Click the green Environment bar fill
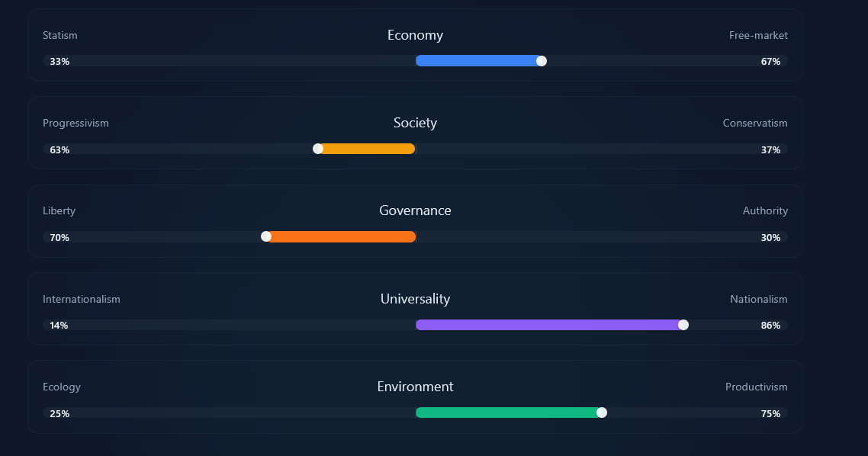Image resolution: width=868 pixels, height=456 pixels. (x=506, y=413)
